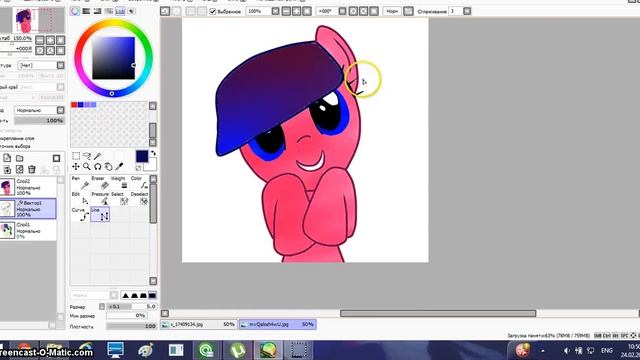The height and width of the screenshot is (360, 640).
Task: Zoom in navigator with plus button
Action: coord(50,40)
